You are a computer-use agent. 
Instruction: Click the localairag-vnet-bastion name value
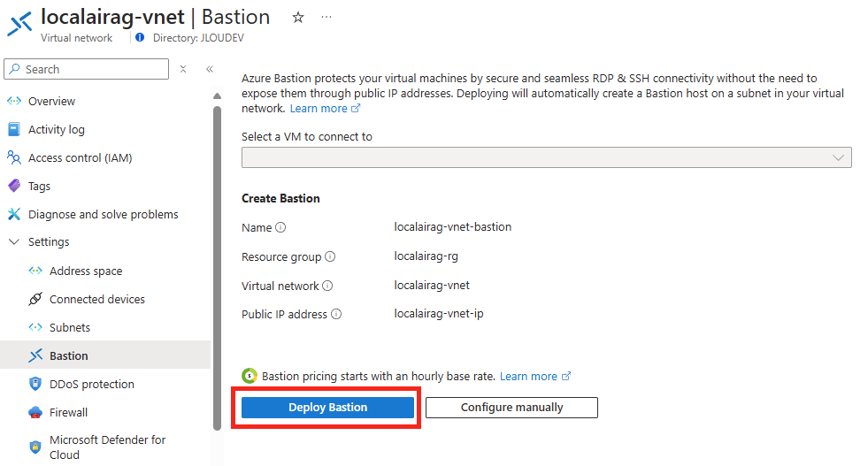pyautogui.click(x=453, y=227)
